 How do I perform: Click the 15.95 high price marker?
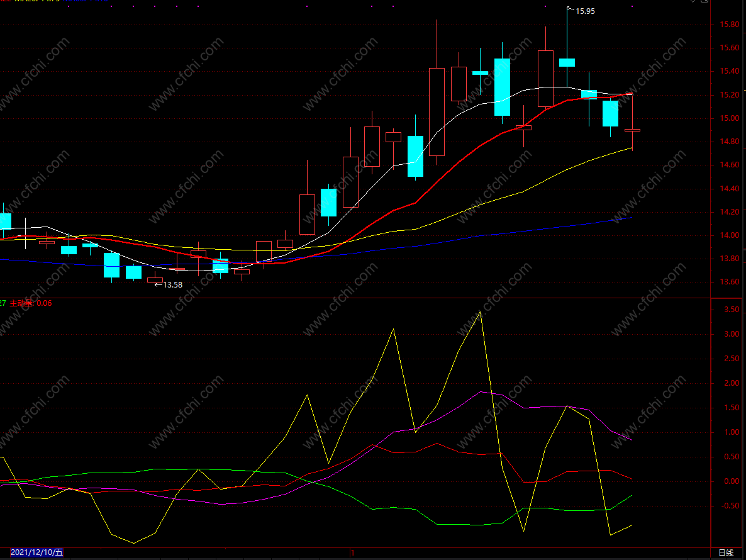[x=585, y=11]
